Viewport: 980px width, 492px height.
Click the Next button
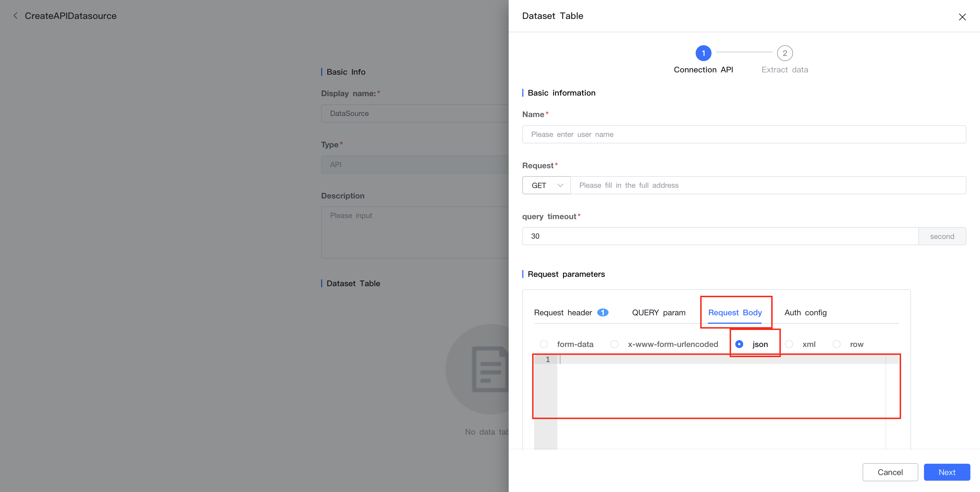point(947,472)
